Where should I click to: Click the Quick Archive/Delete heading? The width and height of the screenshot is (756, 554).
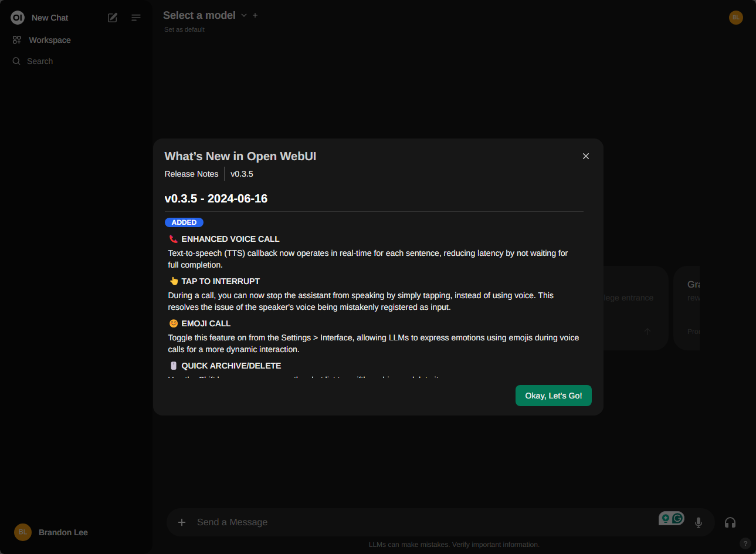[x=231, y=366]
